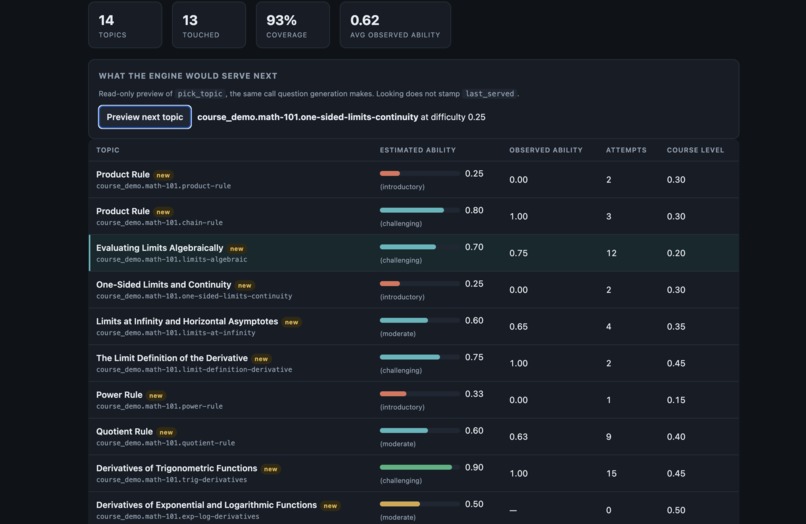Click course level 0.20 in Limits Algebraically row
The width and height of the screenshot is (806, 524).
pyautogui.click(x=676, y=253)
